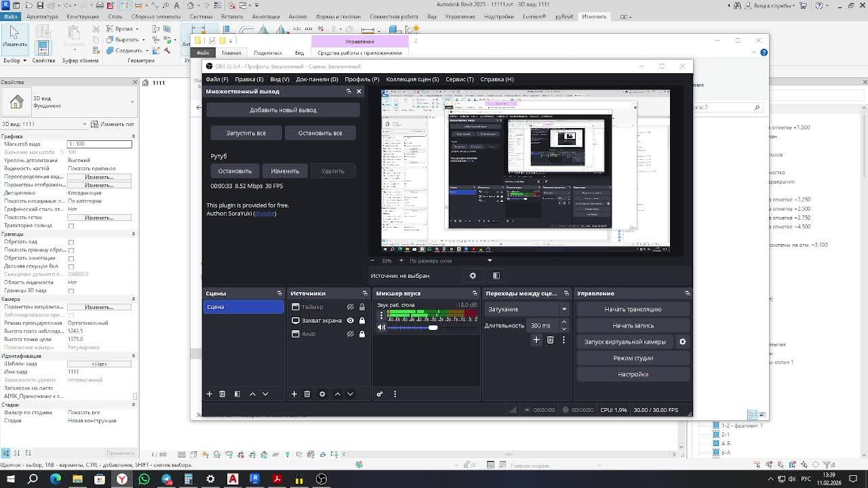Mute the desktop audio speaker icon
The image size is (868, 488).
[x=381, y=327]
